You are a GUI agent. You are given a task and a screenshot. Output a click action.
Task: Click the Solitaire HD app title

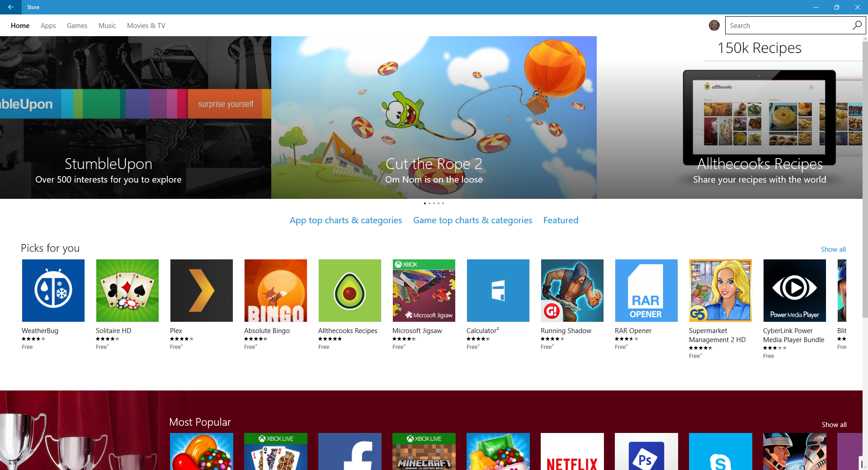click(x=113, y=331)
